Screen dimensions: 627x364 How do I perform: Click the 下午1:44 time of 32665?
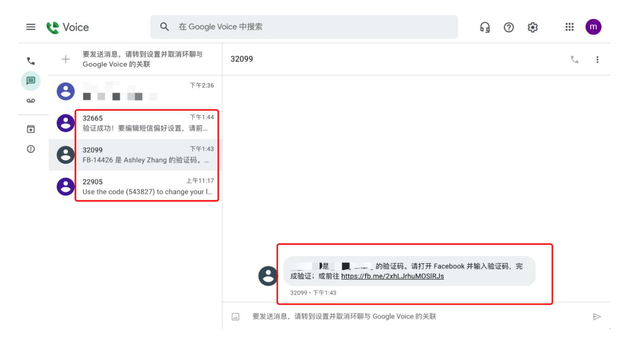tap(202, 117)
